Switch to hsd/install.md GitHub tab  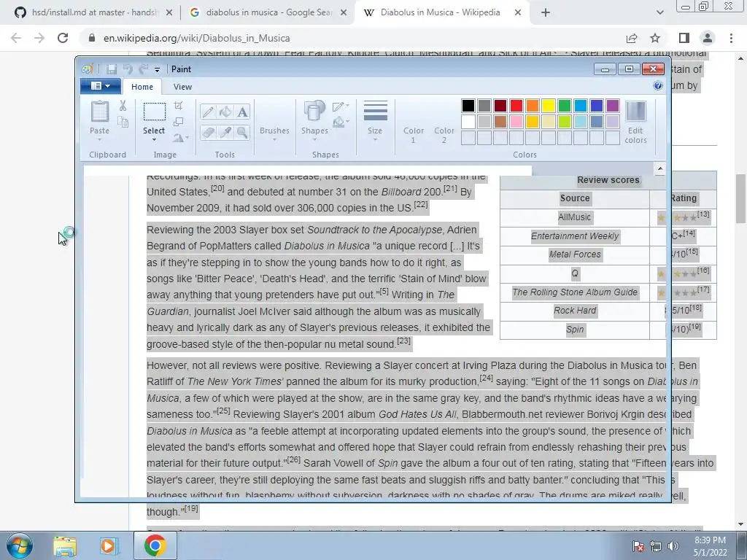coord(93,12)
